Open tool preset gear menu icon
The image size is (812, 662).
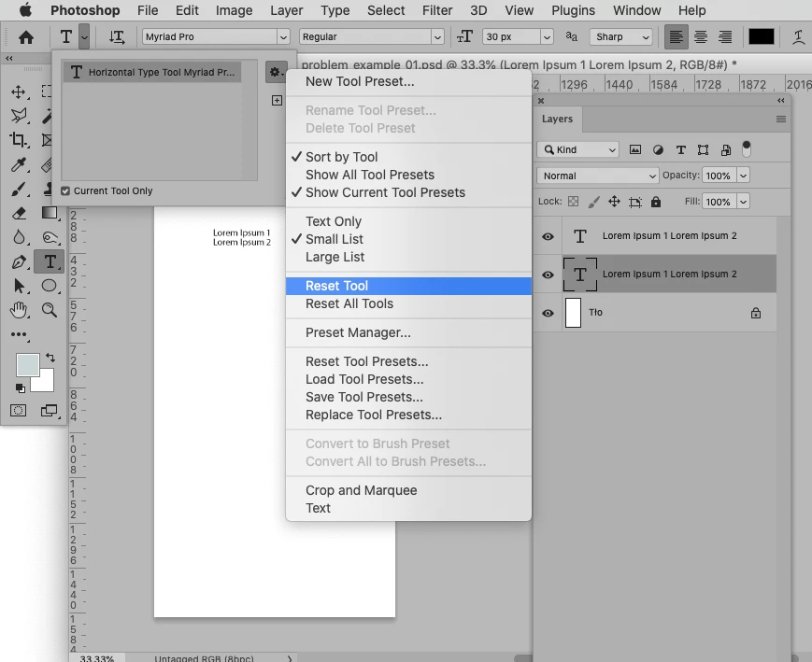pyautogui.click(x=275, y=72)
